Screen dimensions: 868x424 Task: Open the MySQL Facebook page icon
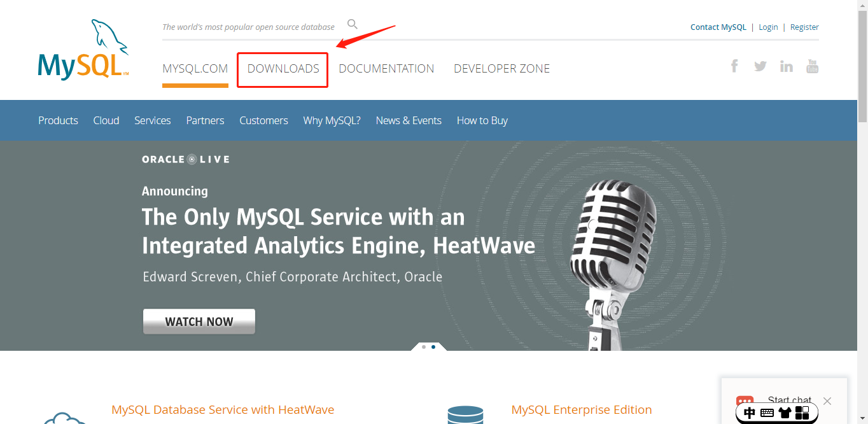coord(734,66)
